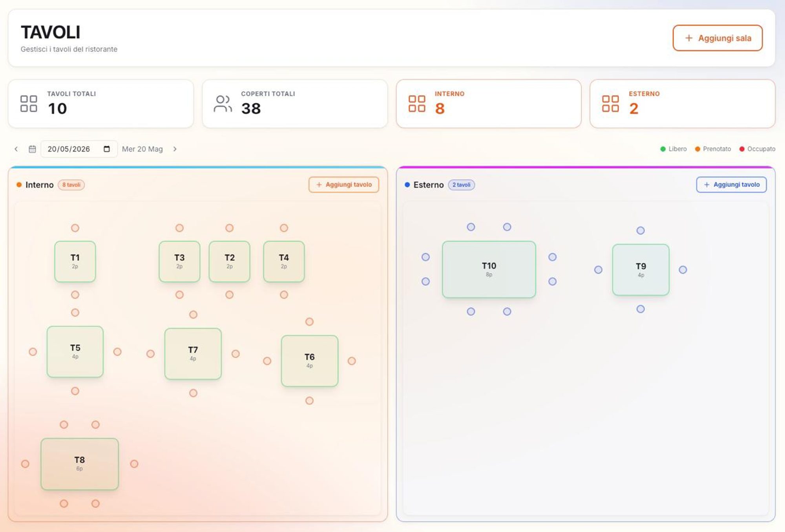The image size is (785, 532).
Task: Select table T9 in Esterno
Action: (x=641, y=270)
